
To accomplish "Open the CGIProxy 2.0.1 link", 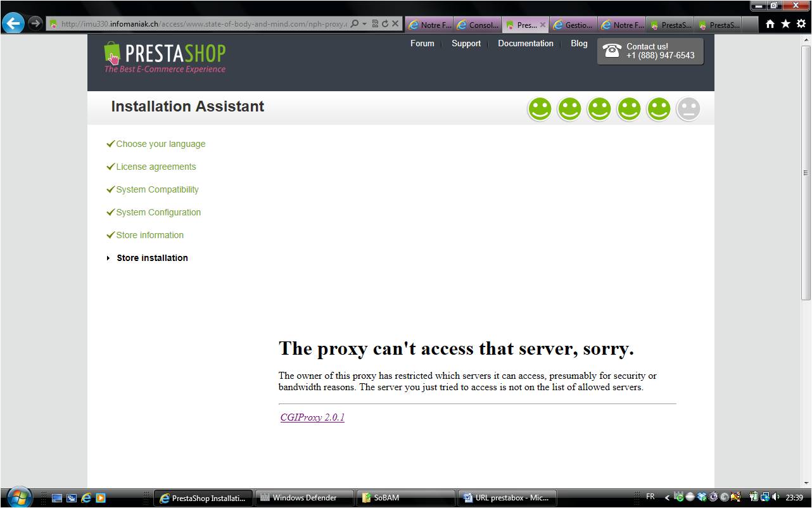I will (312, 417).
